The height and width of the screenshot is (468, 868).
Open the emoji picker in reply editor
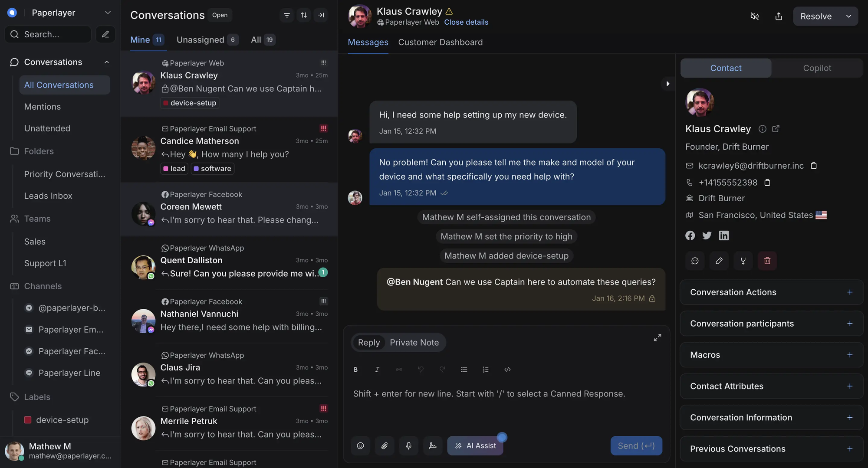pos(360,445)
